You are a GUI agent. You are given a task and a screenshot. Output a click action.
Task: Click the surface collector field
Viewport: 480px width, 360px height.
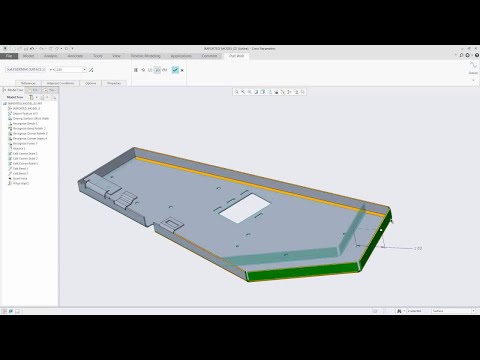click(x=25, y=69)
